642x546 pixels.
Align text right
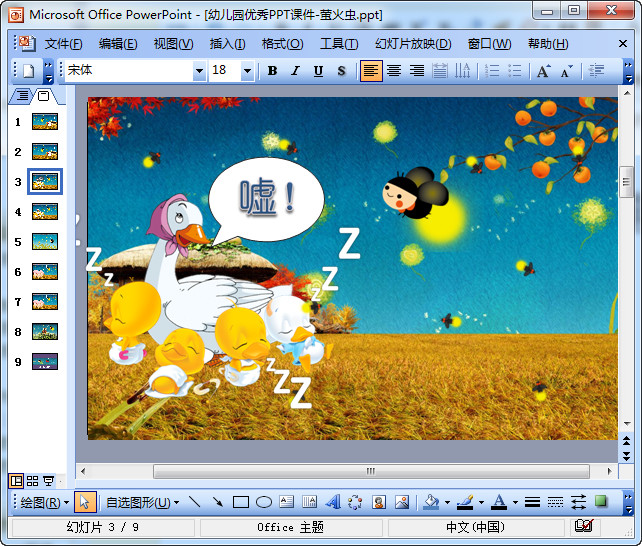(417, 71)
